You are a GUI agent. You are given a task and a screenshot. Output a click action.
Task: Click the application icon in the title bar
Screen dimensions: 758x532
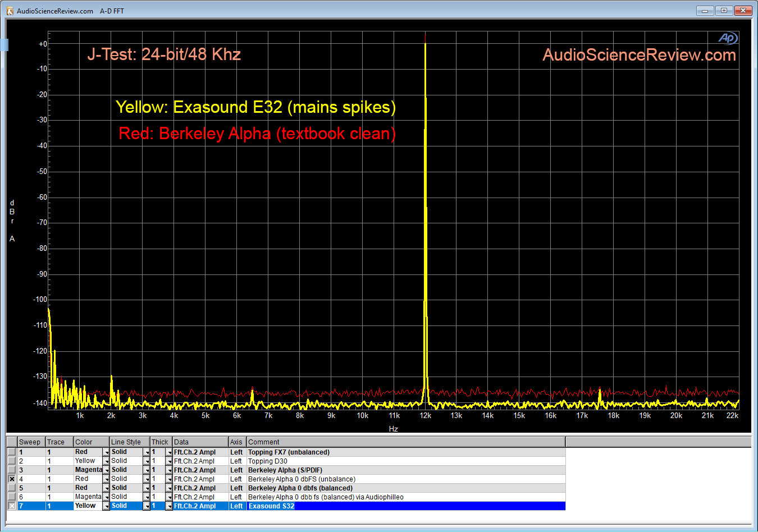[10, 11]
